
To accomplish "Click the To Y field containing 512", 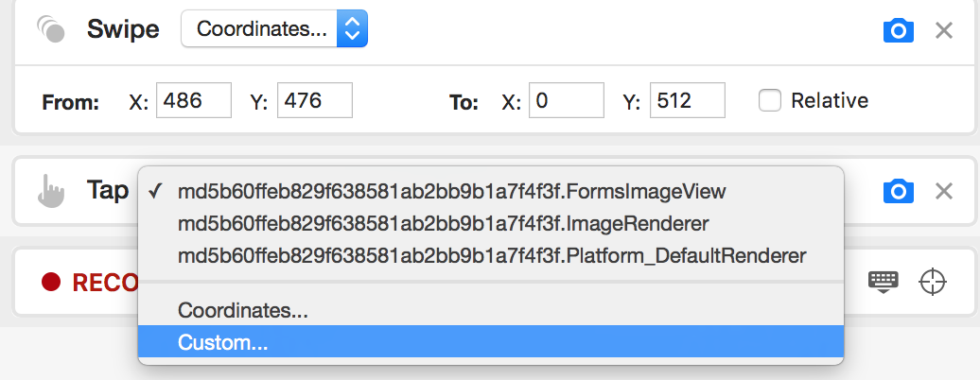I will coord(688,100).
